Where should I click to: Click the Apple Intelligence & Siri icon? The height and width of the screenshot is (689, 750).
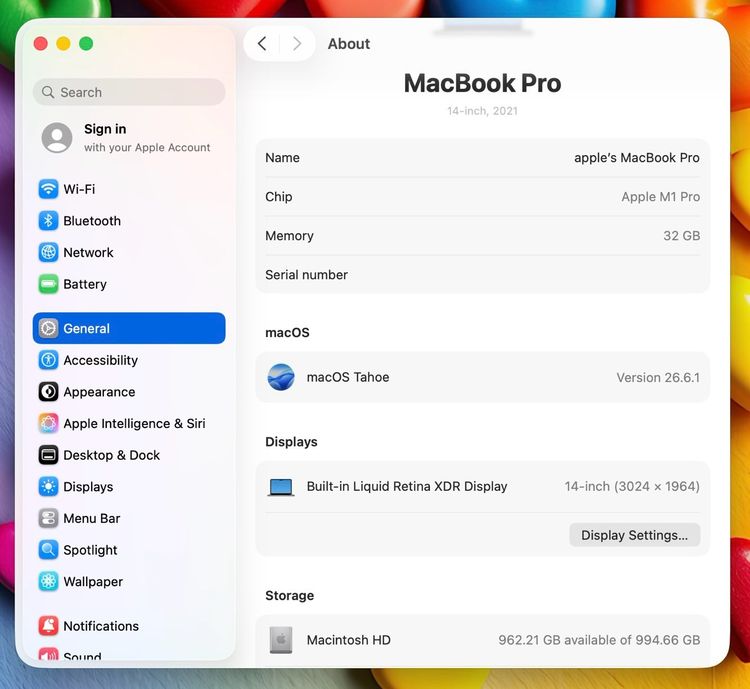click(48, 423)
